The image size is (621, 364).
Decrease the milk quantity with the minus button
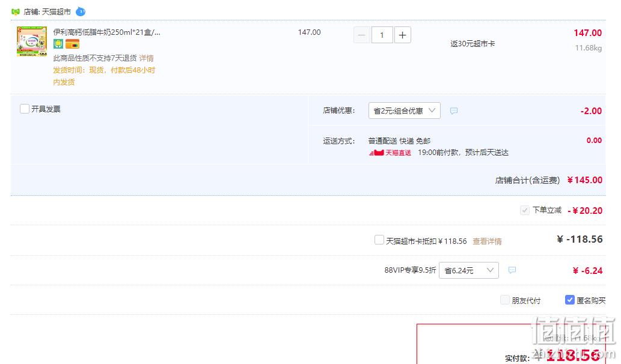(x=361, y=35)
